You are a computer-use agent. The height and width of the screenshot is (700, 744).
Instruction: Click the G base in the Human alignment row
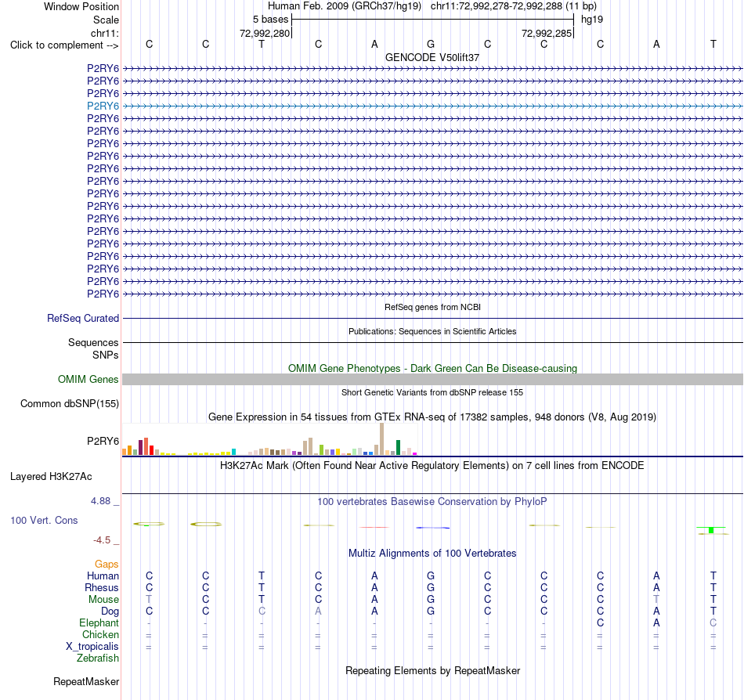coord(431,576)
